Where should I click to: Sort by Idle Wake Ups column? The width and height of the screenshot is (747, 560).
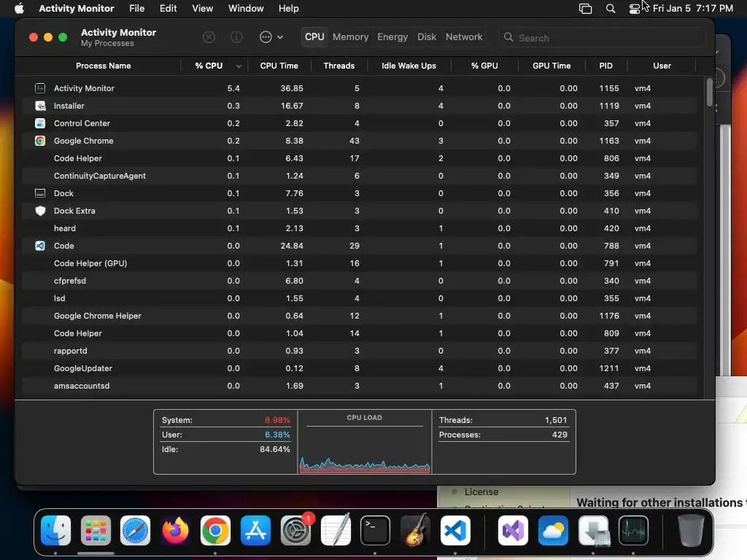(409, 66)
